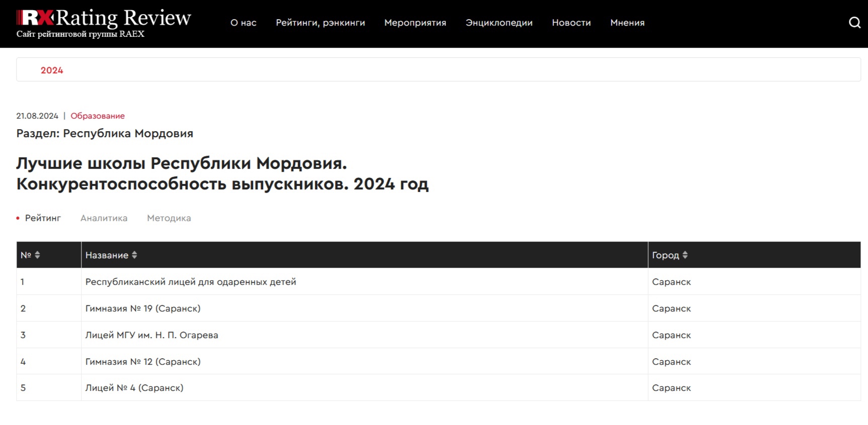Open the search magnifier icon
868x425 pixels.
point(854,23)
